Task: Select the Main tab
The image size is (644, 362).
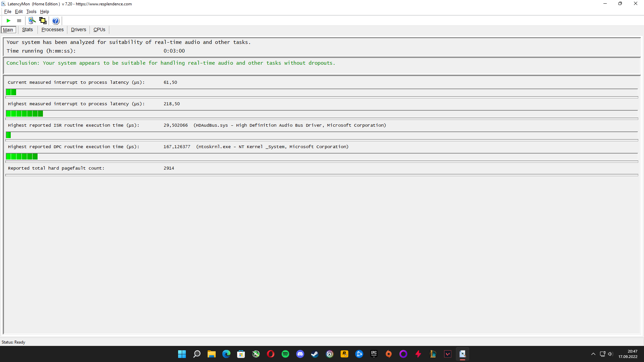Action: click(x=8, y=30)
